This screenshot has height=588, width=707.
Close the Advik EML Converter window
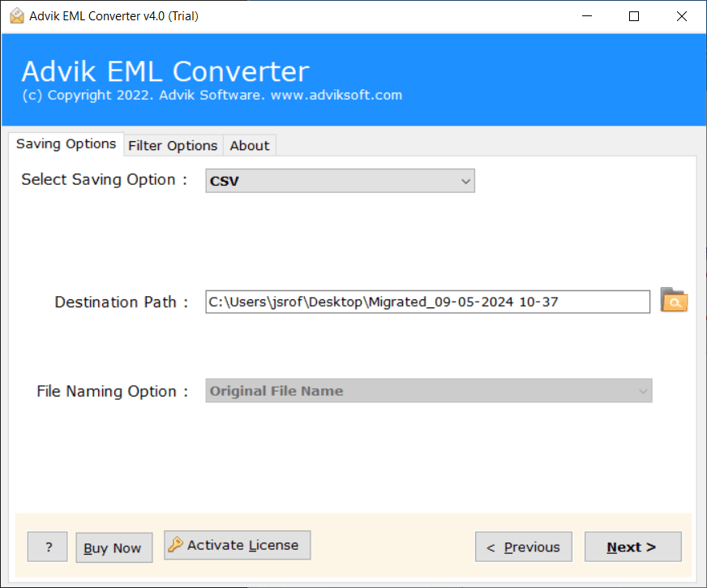(681, 16)
